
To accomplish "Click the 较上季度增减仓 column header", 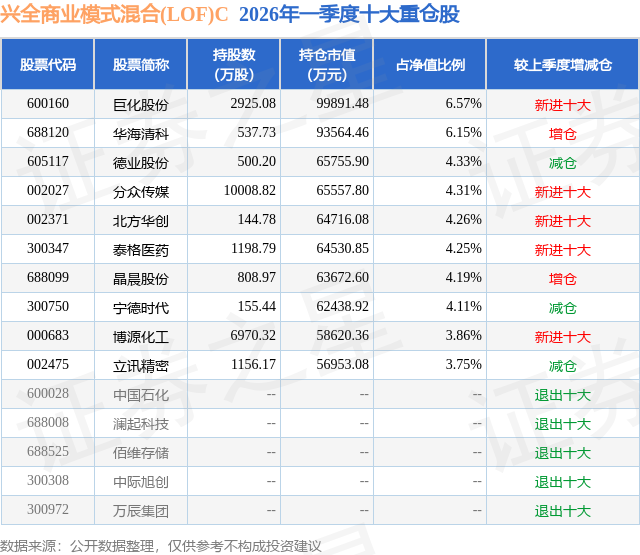I will [563, 64].
